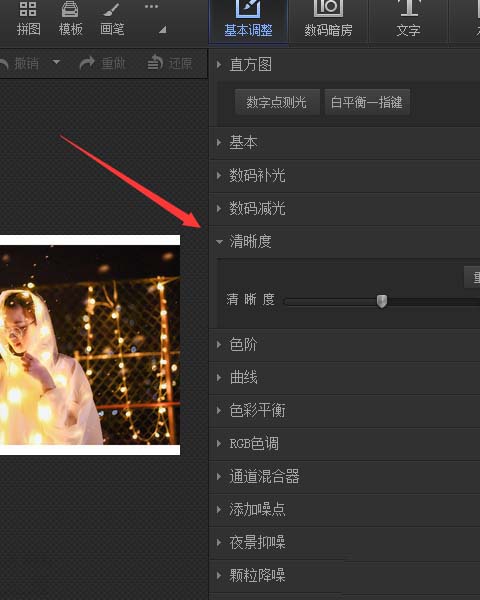Expand the 数码补光 section
The image size is (480, 600).
click(x=344, y=175)
